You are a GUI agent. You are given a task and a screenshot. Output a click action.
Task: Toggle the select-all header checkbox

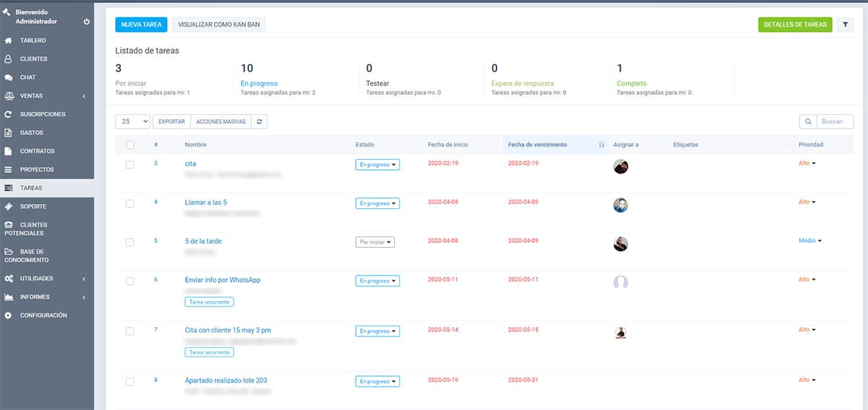click(x=130, y=145)
